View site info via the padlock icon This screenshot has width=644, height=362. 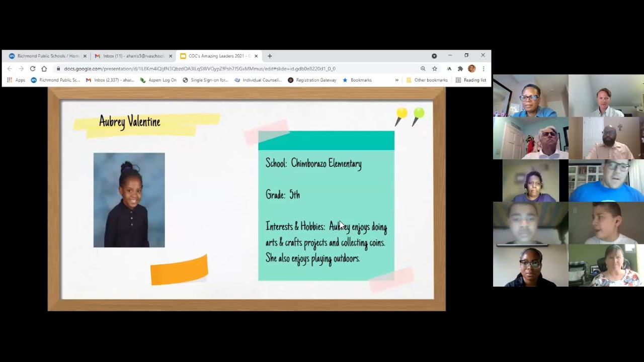58,69
